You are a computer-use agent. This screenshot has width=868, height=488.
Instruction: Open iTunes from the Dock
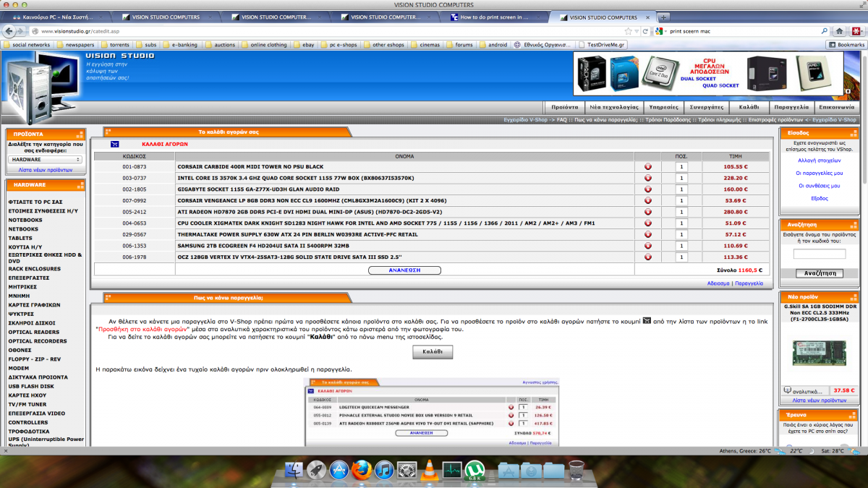point(384,471)
